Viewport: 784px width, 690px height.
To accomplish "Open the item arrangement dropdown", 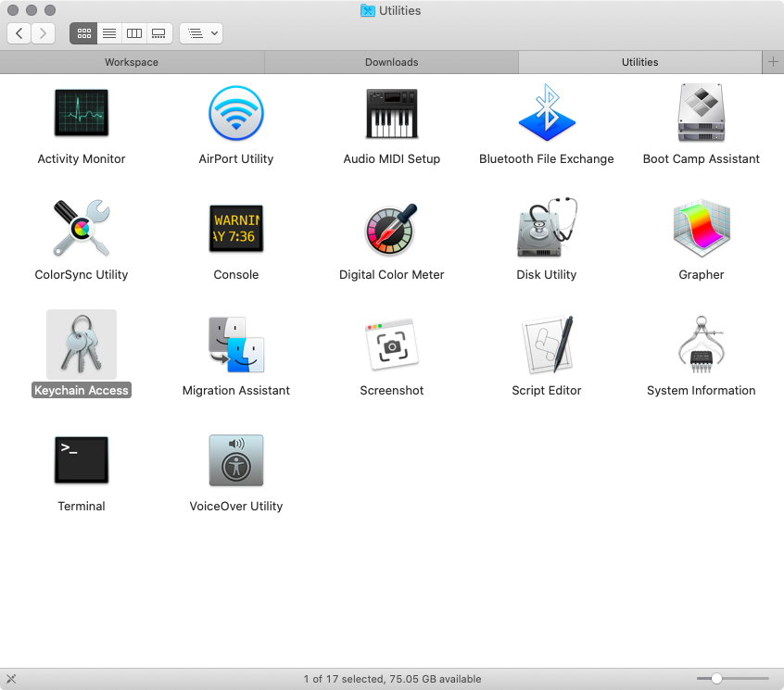I will [x=201, y=33].
